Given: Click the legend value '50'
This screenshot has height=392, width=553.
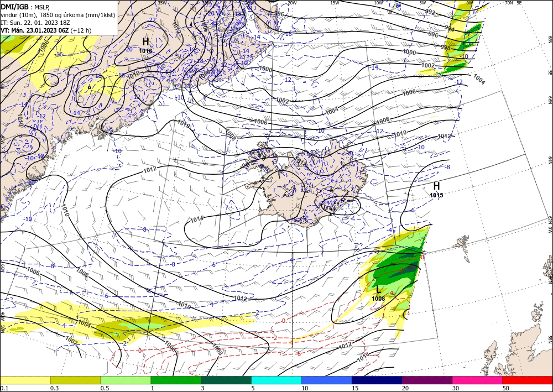Looking at the screenshot, I should tap(506, 388).
